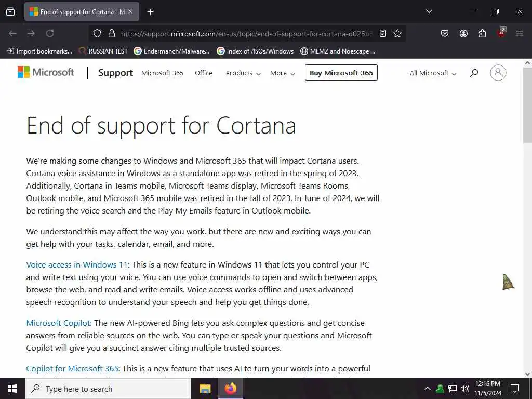This screenshot has width=532, height=399.
Task: Close the End of support for Cortana tab
Action: [x=130, y=11]
